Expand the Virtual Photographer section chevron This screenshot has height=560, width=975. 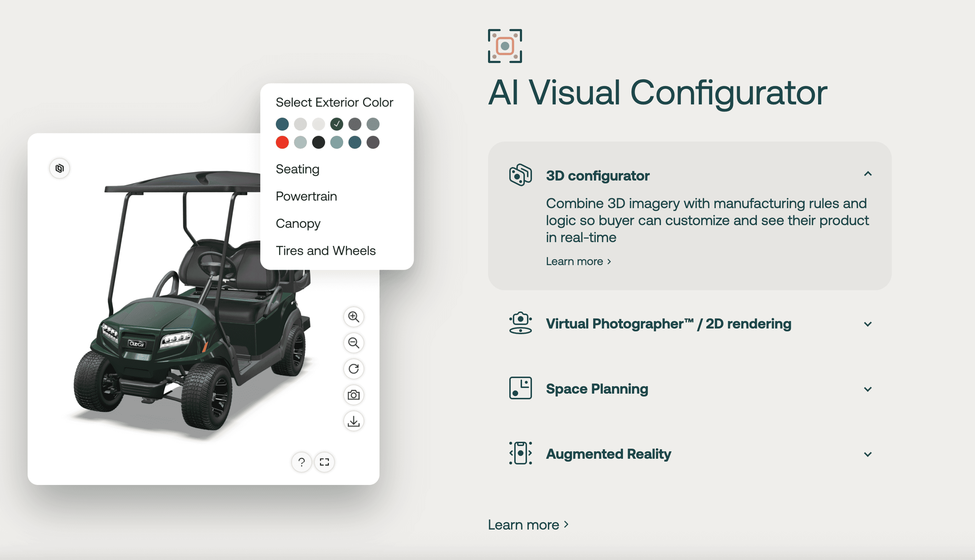pos(868,324)
